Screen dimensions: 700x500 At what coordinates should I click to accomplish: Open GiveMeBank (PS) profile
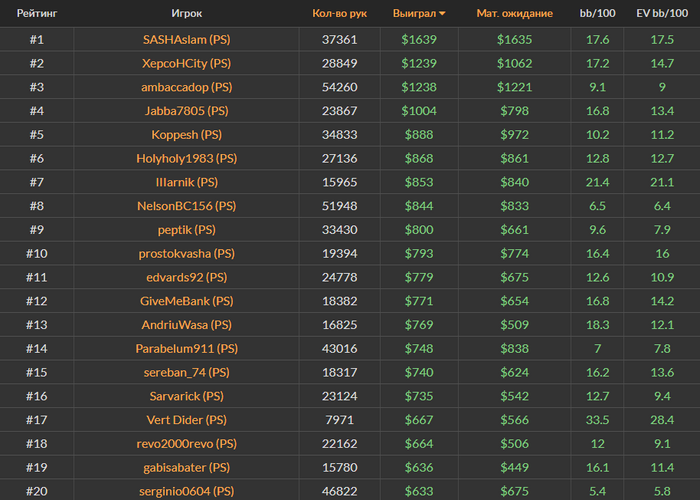[x=187, y=301]
